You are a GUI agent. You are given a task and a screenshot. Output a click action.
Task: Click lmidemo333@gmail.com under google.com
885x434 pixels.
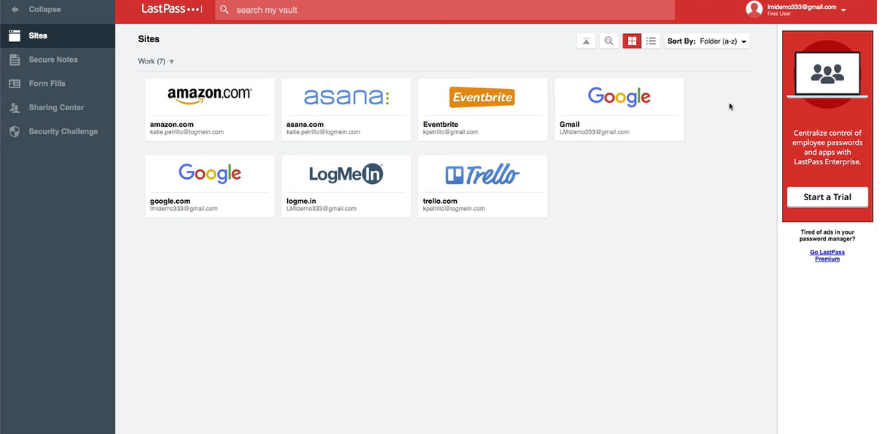pyautogui.click(x=183, y=209)
